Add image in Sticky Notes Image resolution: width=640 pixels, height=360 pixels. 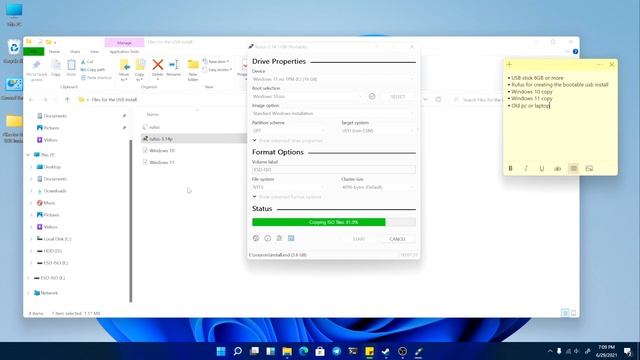[x=589, y=168]
